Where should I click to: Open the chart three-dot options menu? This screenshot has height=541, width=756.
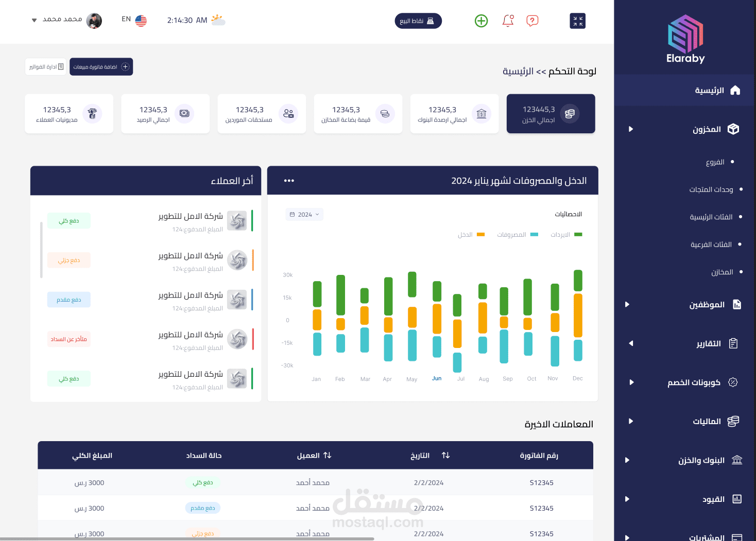288,180
